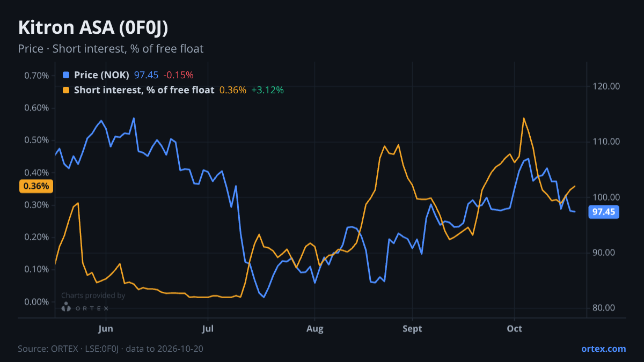
Task: Click the 0.10% left axis label
Action: pos(36,269)
